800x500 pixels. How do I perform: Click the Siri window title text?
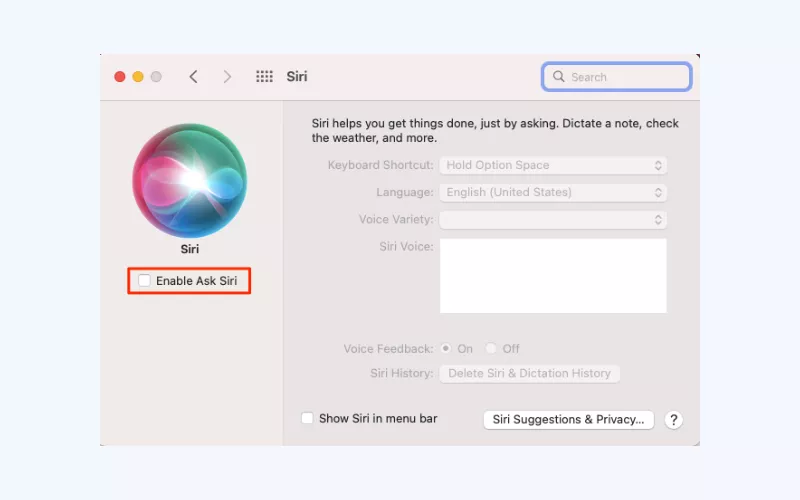[x=297, y=77]
